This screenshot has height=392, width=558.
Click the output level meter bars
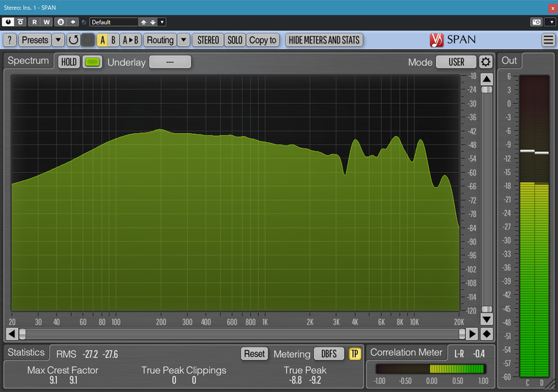click(x=534, y=225)
